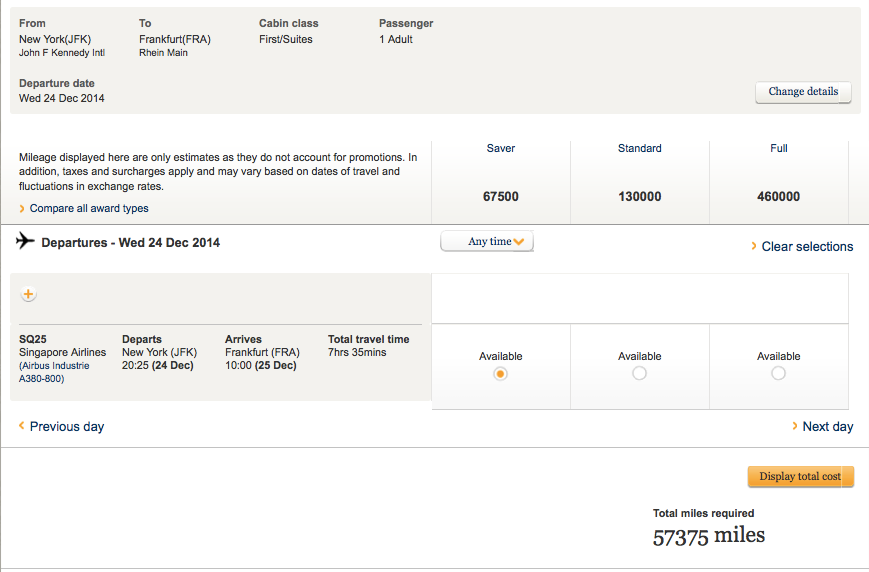Select the Saver award radio button for SQ25
This screenshot has width=869, height=572.
click(500, 373)
